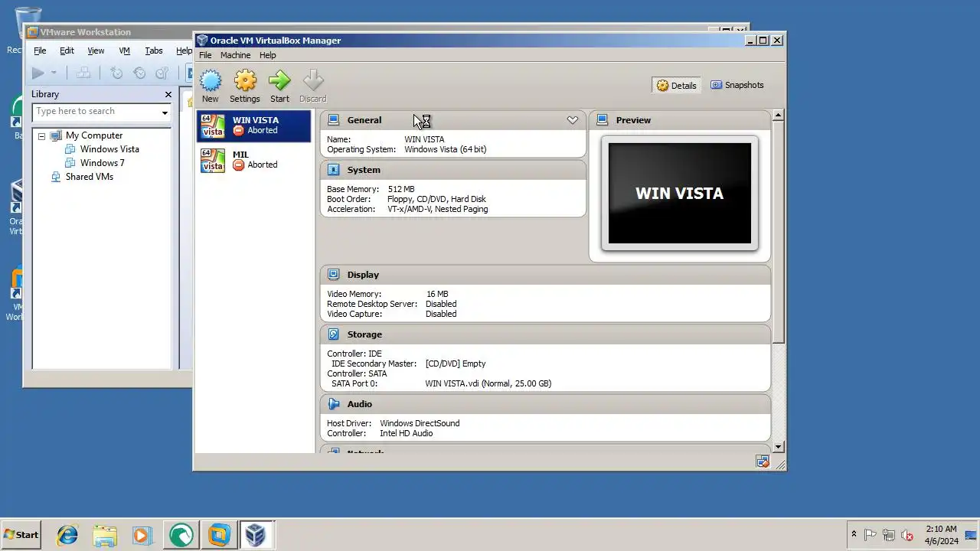Select Windows Vista in VMware Library

[109, 149]
